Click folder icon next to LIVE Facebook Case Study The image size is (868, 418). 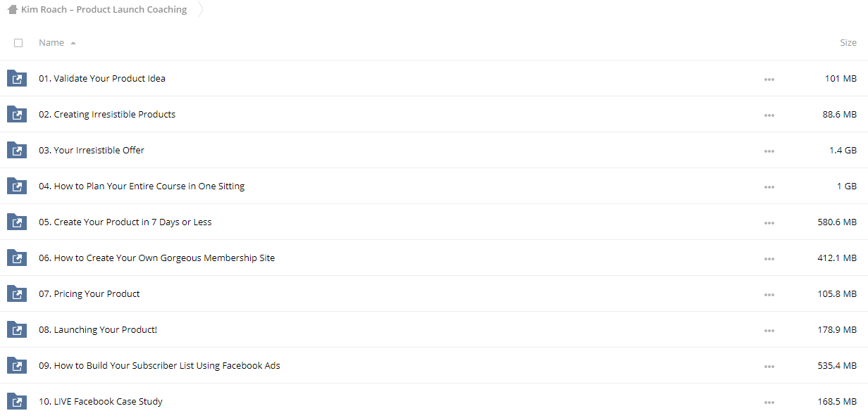(x=16, y=401)
